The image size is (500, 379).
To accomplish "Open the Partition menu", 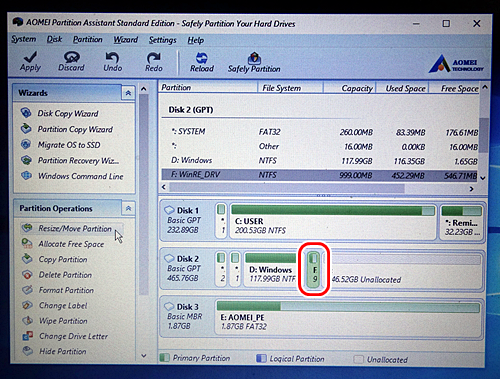I will coord(88,39).
